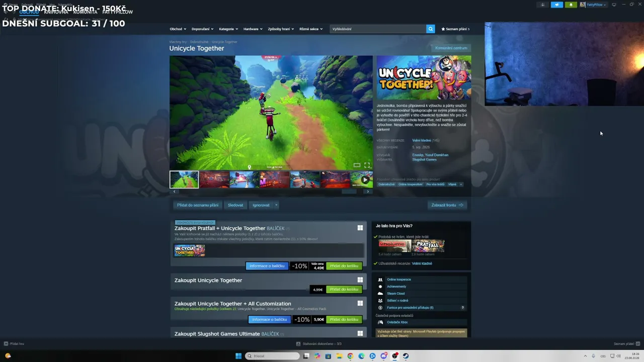Open the Komunitní centrum hub
Viewport: 644px width, 362px height.
[x=451, y=48]
